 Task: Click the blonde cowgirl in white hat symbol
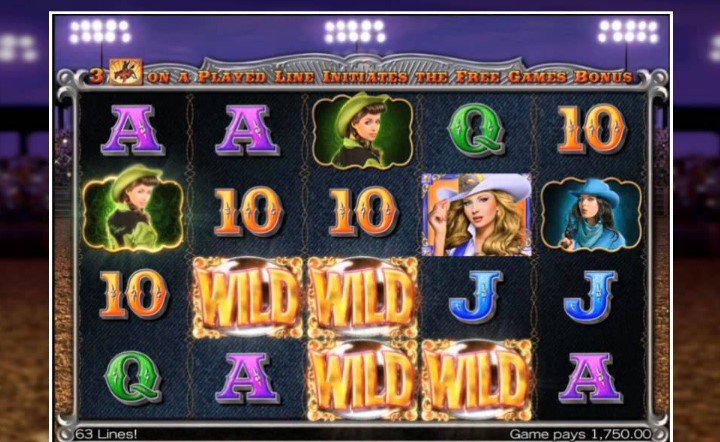pyautogui.click(x=477, y=215)
